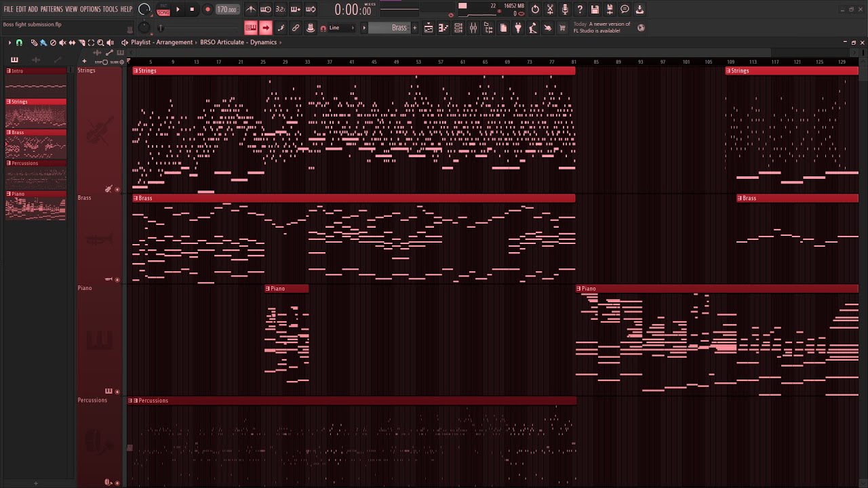Image resolution: width=868 pixels, height=488 pixels.
Task: Select the Slice tool in playlist toolbar
Action: pyautogui.click(x=81, y=42)
